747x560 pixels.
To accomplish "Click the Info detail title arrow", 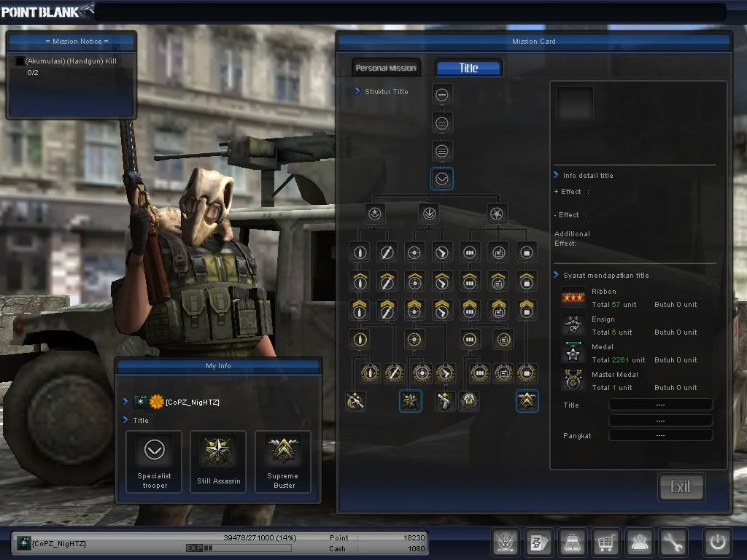I will (x=556, y=175).
